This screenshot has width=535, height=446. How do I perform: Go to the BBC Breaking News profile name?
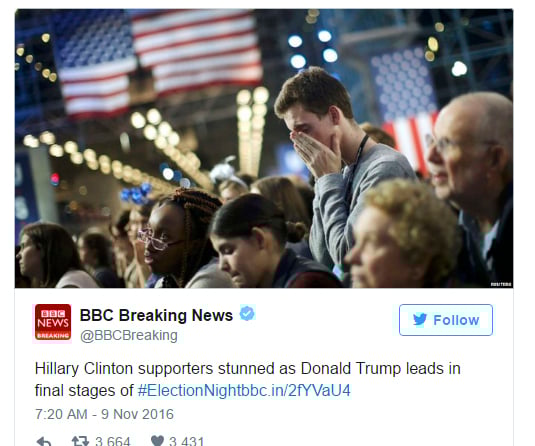tap(156, 315)
